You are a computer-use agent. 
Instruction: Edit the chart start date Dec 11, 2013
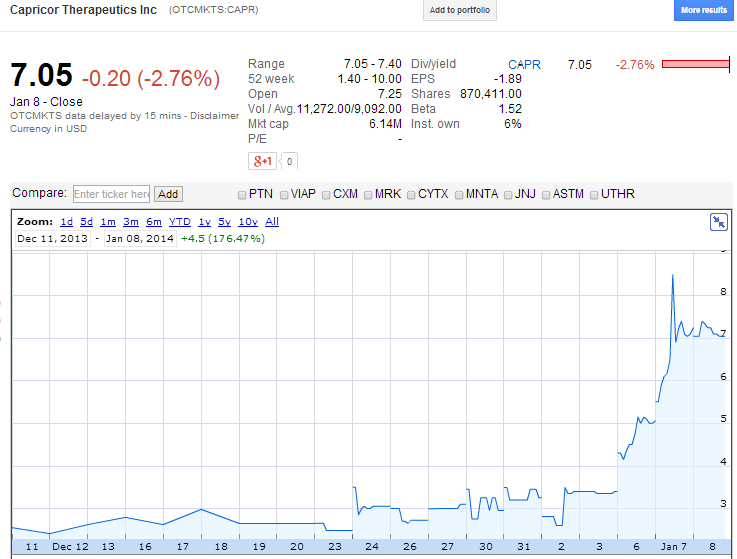53,239
